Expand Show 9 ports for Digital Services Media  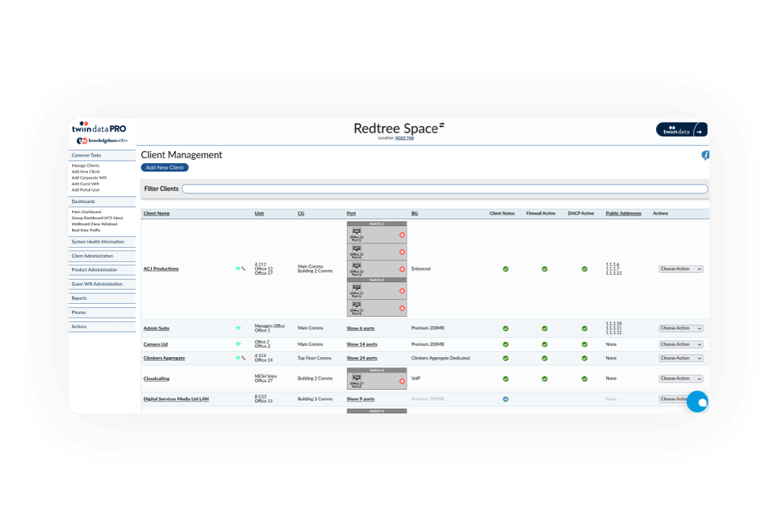[x=361, y=399]
